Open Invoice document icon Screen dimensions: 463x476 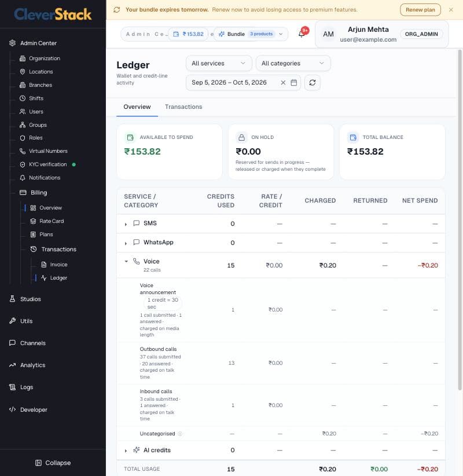click(43, 265)
